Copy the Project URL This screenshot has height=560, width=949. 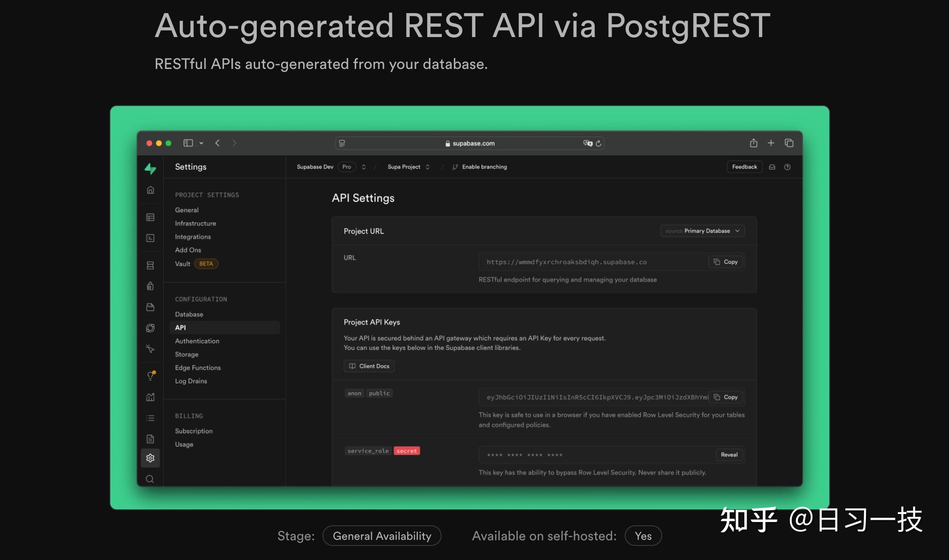click(725, 262)
